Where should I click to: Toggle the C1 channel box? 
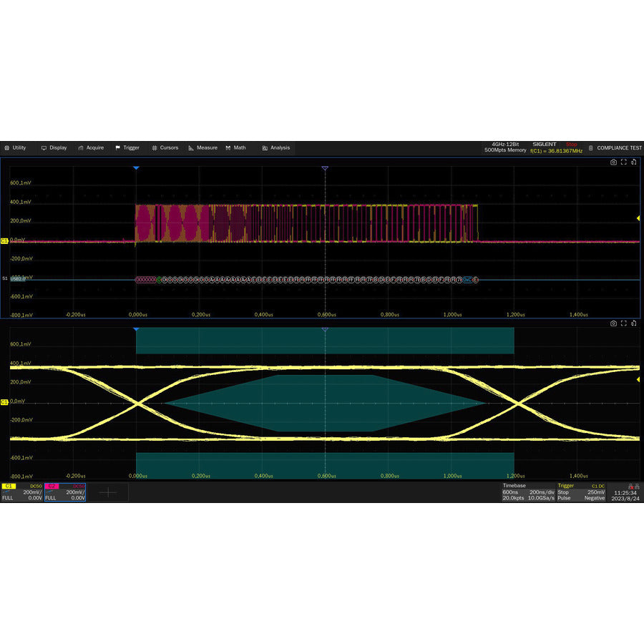tap(21, 492)
